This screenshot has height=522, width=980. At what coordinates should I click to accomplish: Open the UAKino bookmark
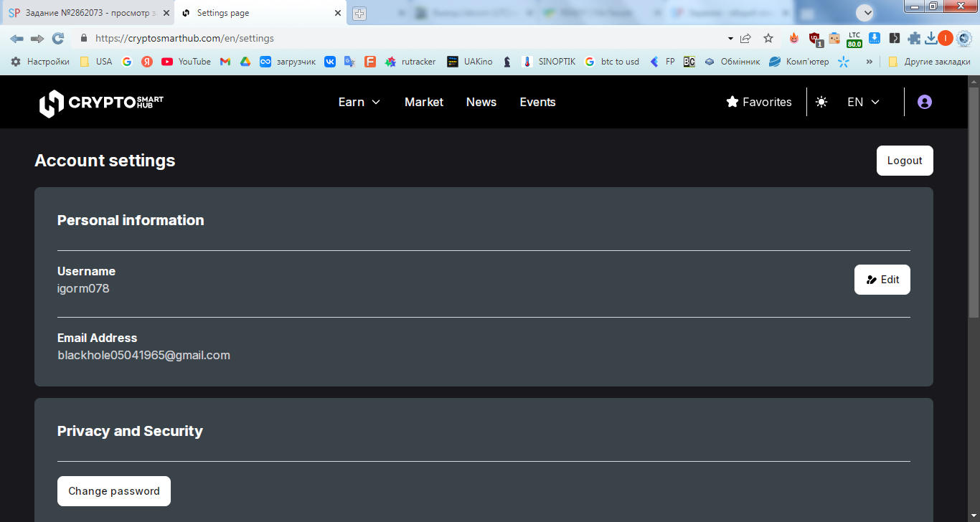point(470,62)
